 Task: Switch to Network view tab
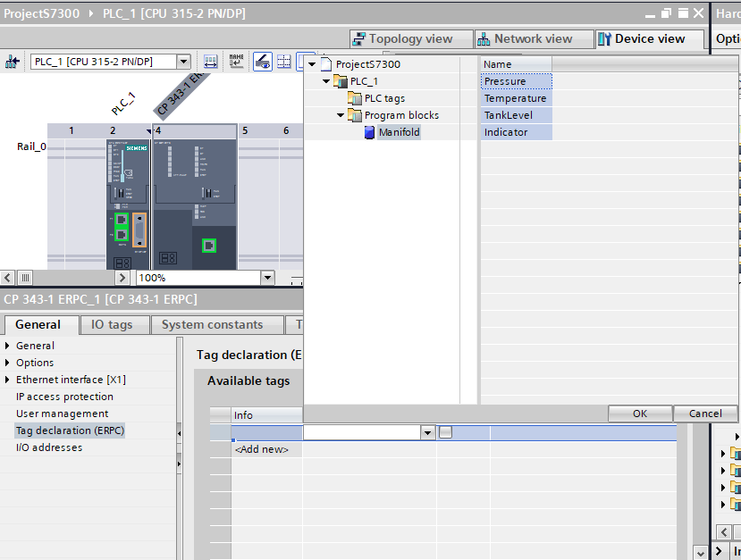click(x=534, y=39)
